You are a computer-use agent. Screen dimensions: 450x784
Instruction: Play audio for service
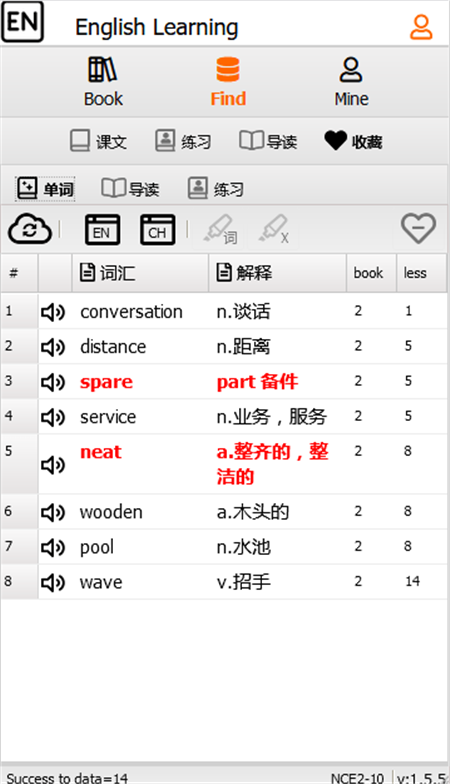coord(53,418)
